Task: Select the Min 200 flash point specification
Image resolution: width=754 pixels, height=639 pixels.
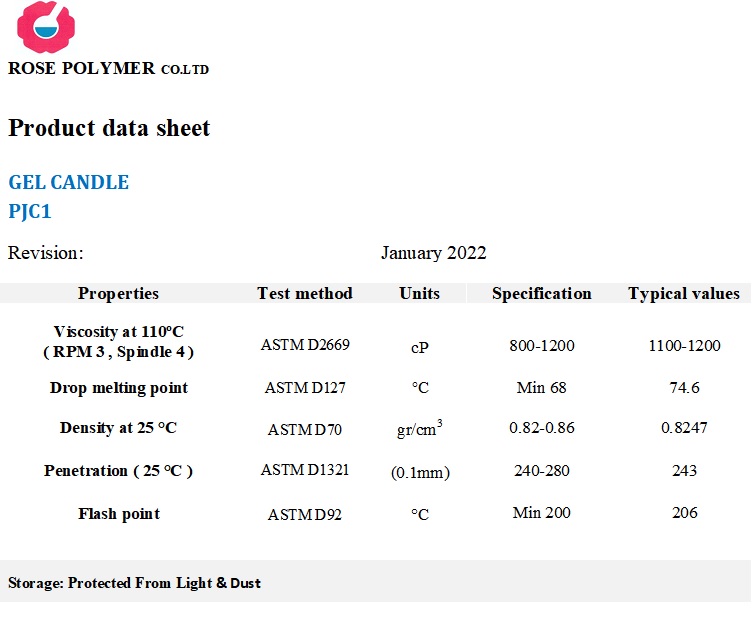Action: [x=542, y=513]
